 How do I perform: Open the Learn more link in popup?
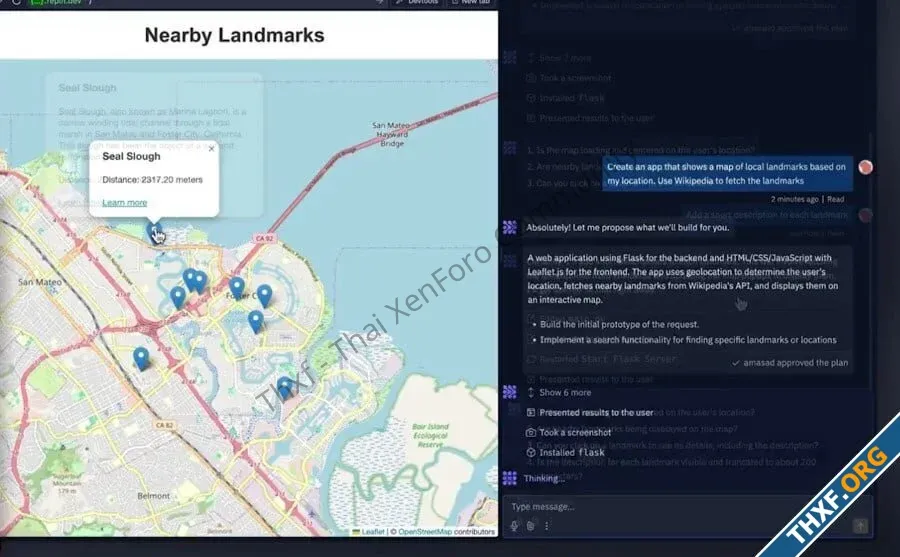[124, 203]
